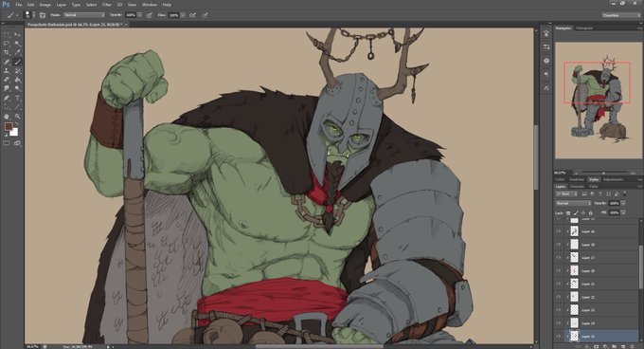
Task: Click the background color swatch
Action: [15, 133]
